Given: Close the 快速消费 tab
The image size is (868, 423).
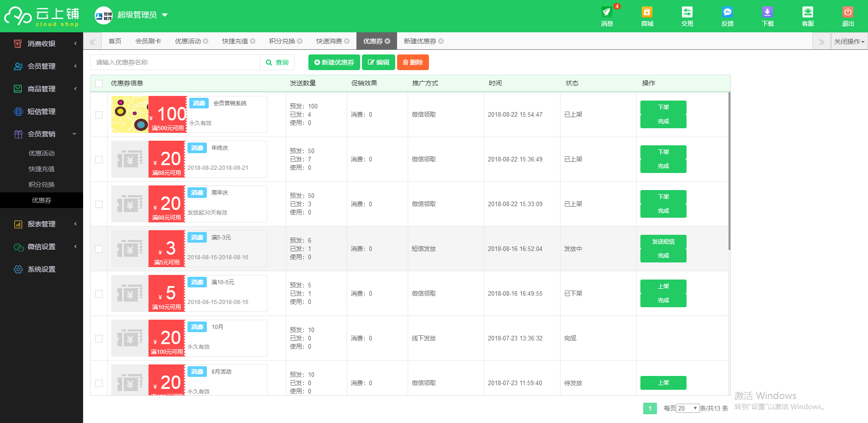Looking at the screenshot, I should coord(347,41).
